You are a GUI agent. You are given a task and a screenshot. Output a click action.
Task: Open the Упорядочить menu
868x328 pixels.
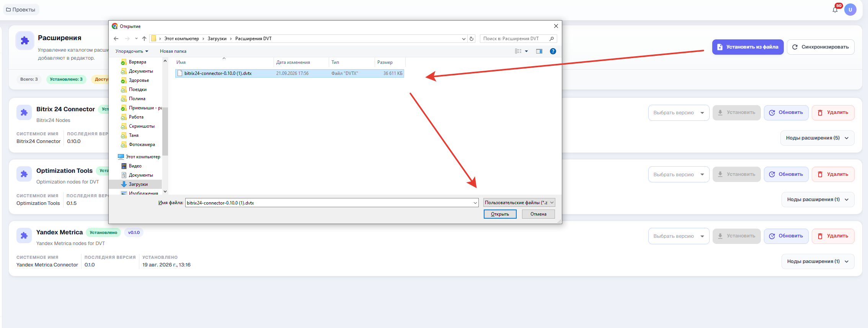point(132,51)
